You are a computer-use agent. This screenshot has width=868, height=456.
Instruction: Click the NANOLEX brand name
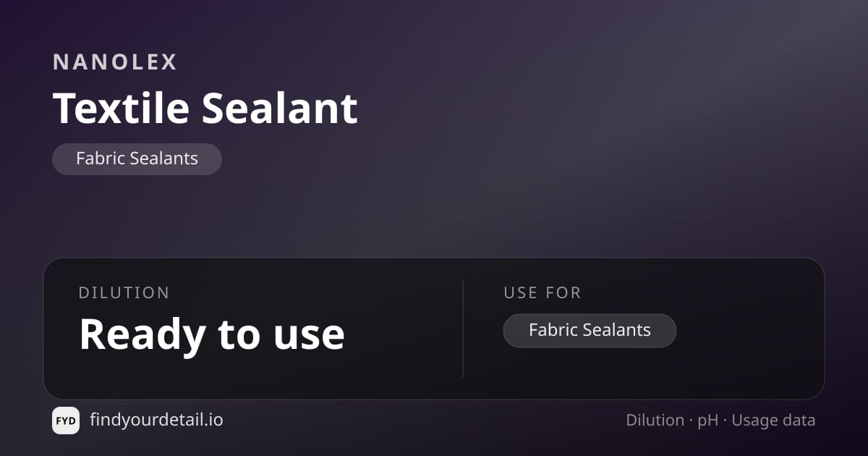115,62
